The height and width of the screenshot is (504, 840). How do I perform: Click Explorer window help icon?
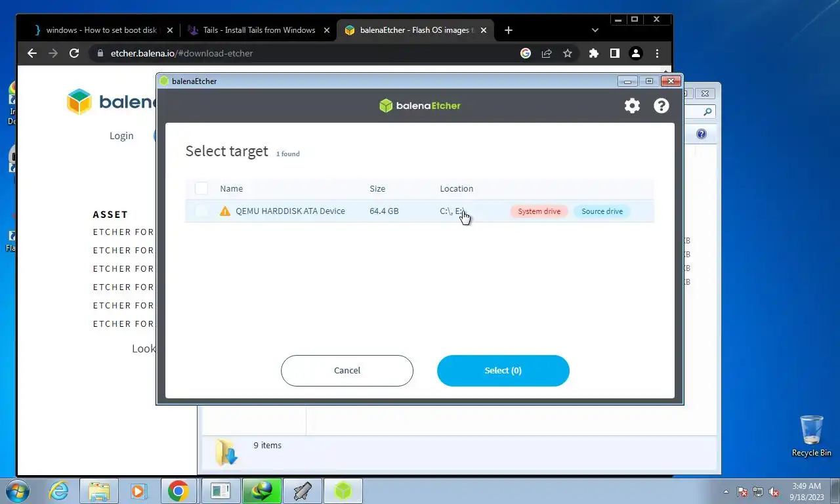[702, 134]
